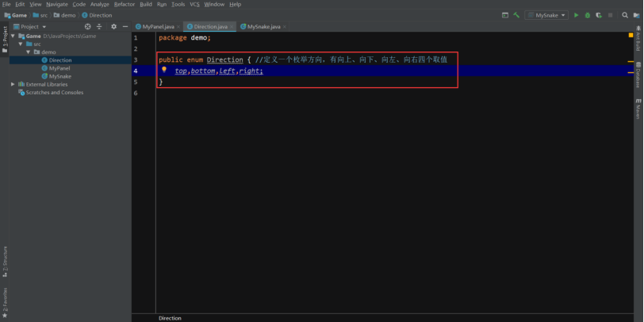Open the Build menu
644x322 pixels.
(146, 4)
